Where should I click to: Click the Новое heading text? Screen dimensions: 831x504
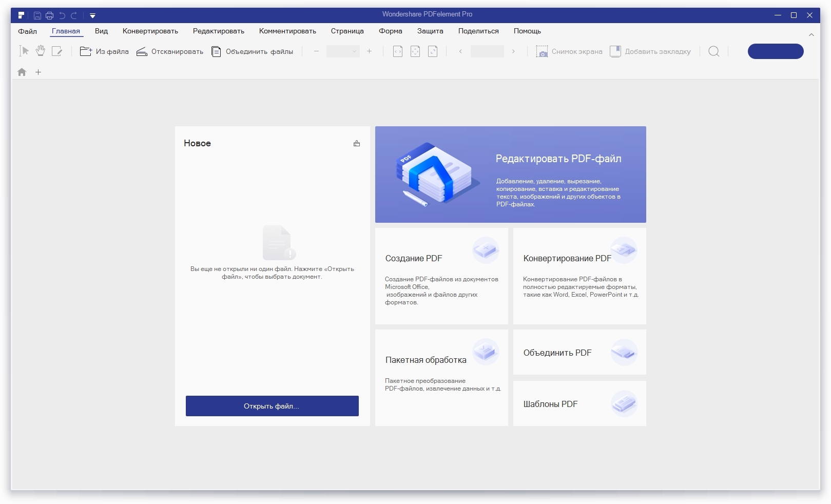pos(198,143)
